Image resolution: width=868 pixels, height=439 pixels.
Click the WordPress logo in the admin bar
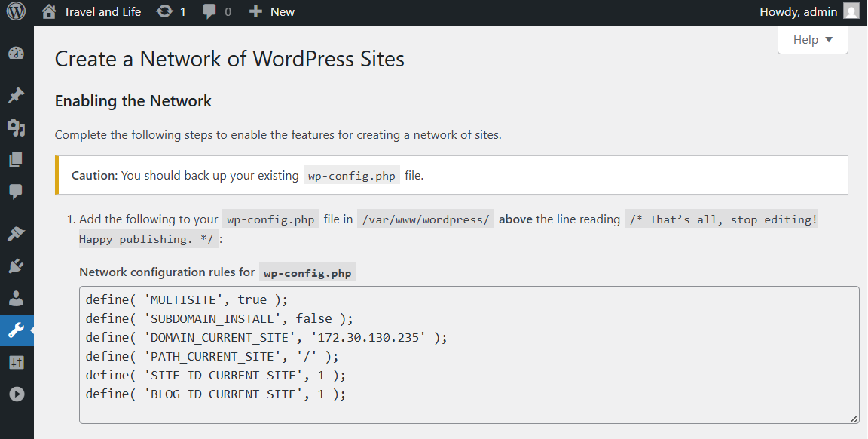[x=17, y=12]
